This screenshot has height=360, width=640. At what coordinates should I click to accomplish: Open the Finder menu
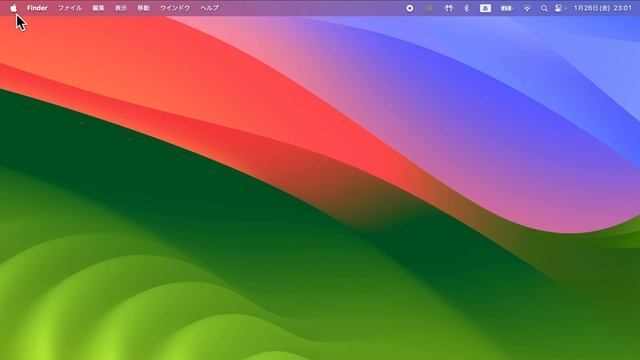coord(37,8)
